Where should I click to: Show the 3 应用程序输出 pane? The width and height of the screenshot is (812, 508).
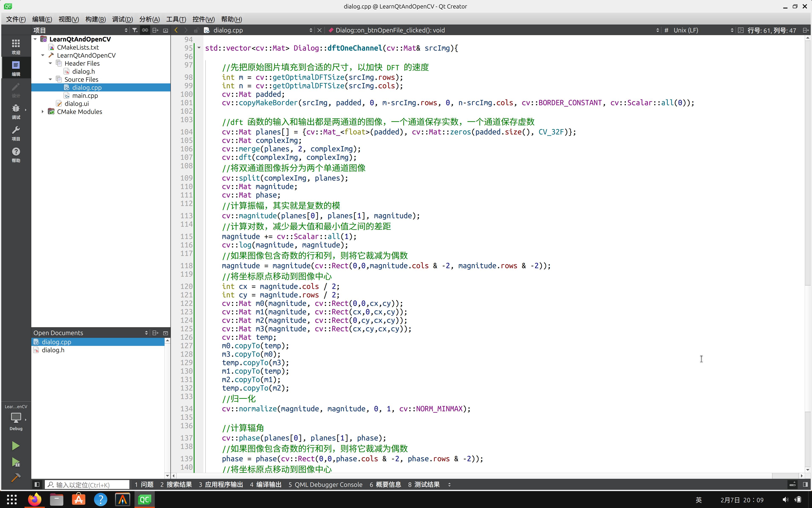221,485
